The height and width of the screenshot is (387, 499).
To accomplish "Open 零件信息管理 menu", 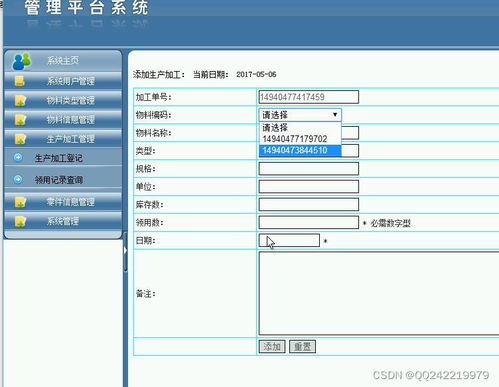I will click(x=63, y=202).
